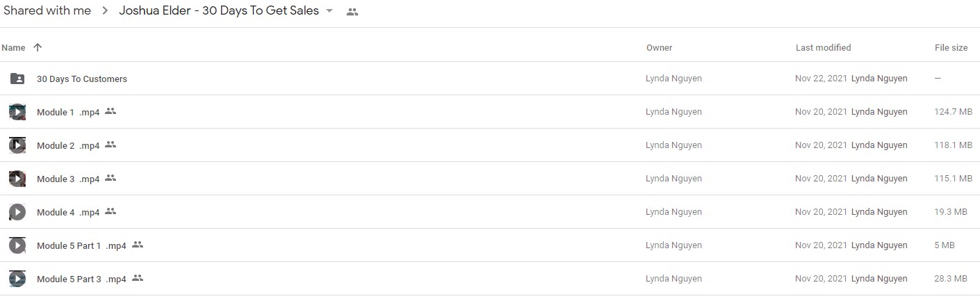Click the Owner column header
The image size is (980, 301).
[659, 48]
